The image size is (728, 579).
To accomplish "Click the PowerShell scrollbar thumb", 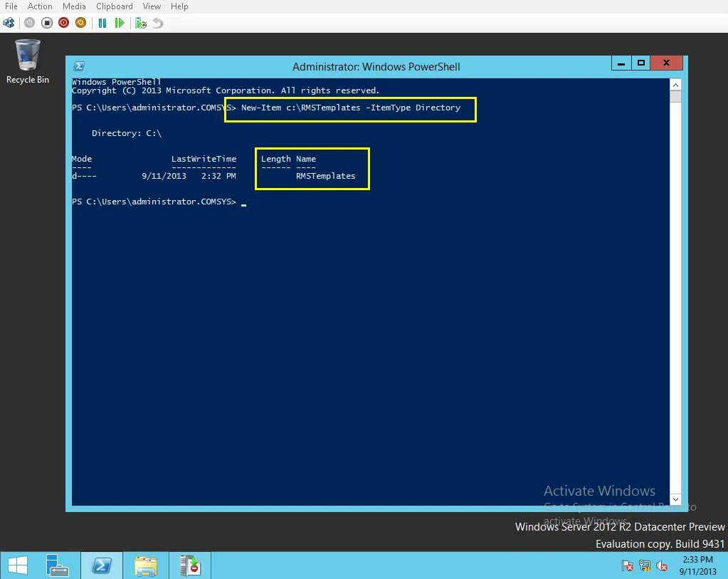I will click(675, 96).
